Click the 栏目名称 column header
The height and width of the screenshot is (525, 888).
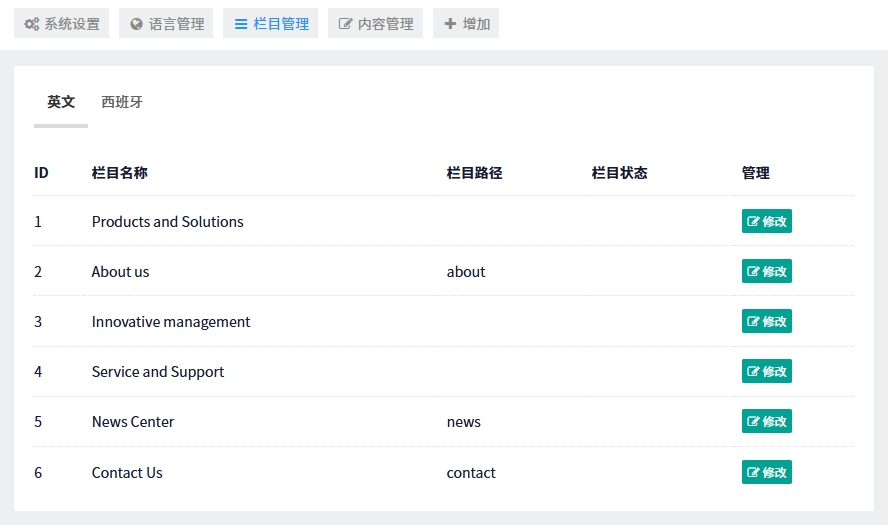click(x=120, y=173)
